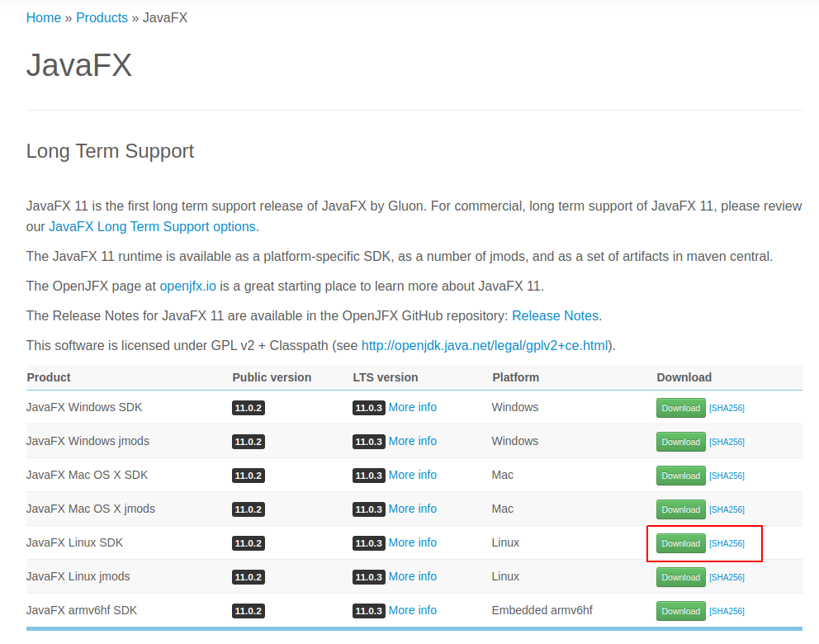
Task: Click More info for armv6hf SDK
Action: tap(413, 611)
